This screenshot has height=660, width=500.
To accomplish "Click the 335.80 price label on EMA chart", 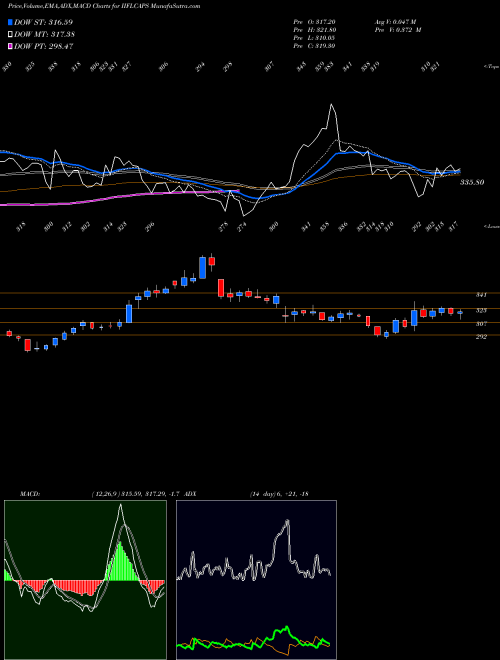I will tap(472, 182).
